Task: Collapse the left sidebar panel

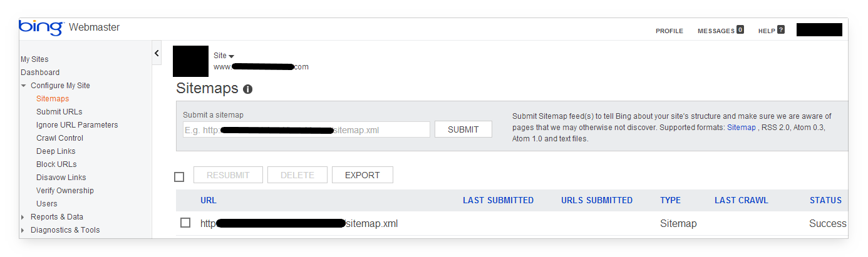Action: (157, 54)
